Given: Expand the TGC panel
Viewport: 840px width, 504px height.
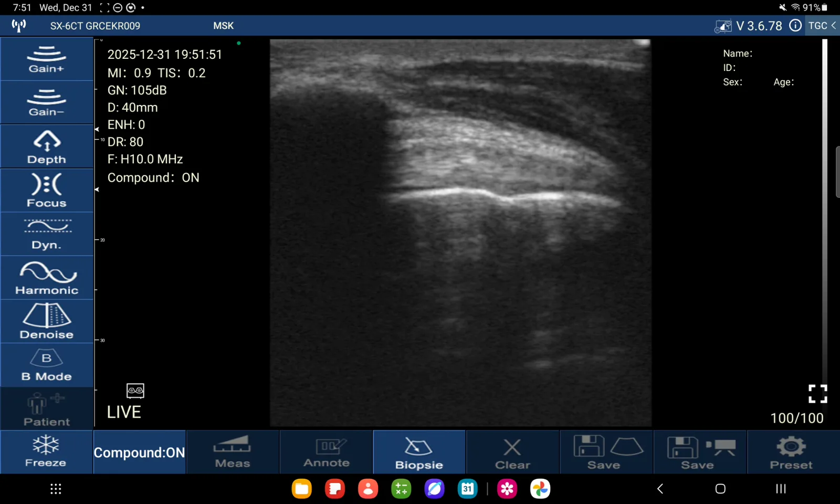Looking at the screenshot, I should 822,25.
